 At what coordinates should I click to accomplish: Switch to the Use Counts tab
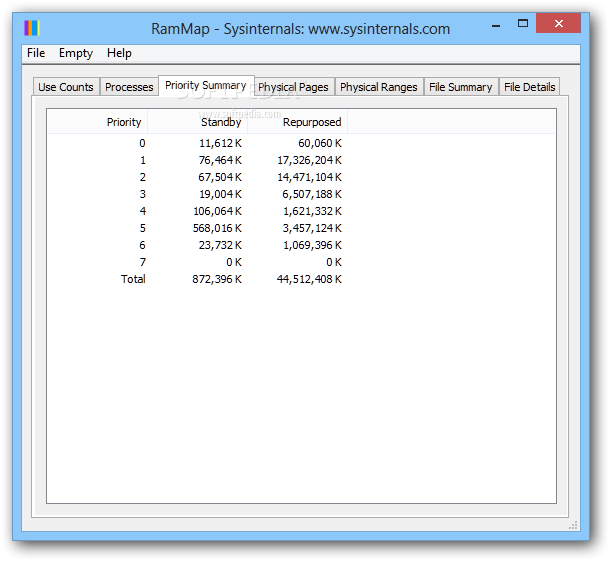click(x=66, y=87)
